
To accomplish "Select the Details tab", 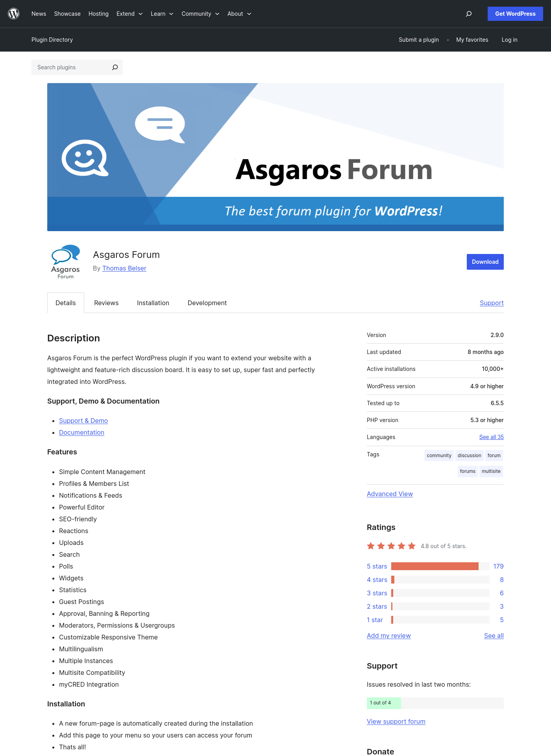I will (66, 303).
